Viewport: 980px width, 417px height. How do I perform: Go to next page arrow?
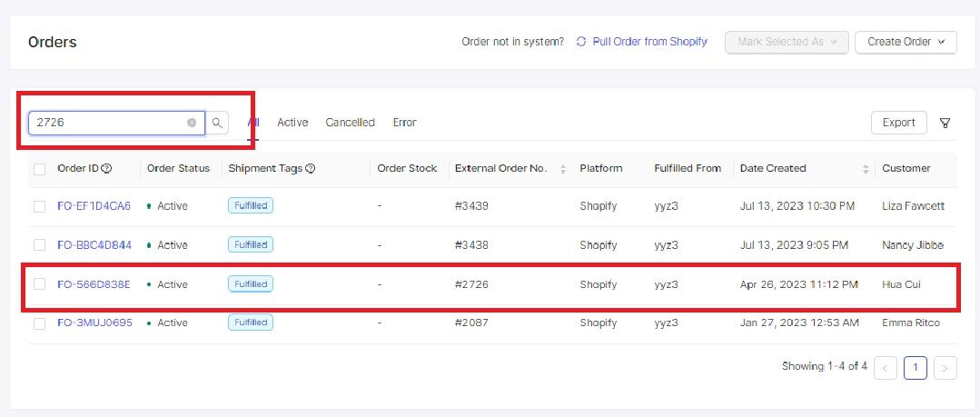945,367
